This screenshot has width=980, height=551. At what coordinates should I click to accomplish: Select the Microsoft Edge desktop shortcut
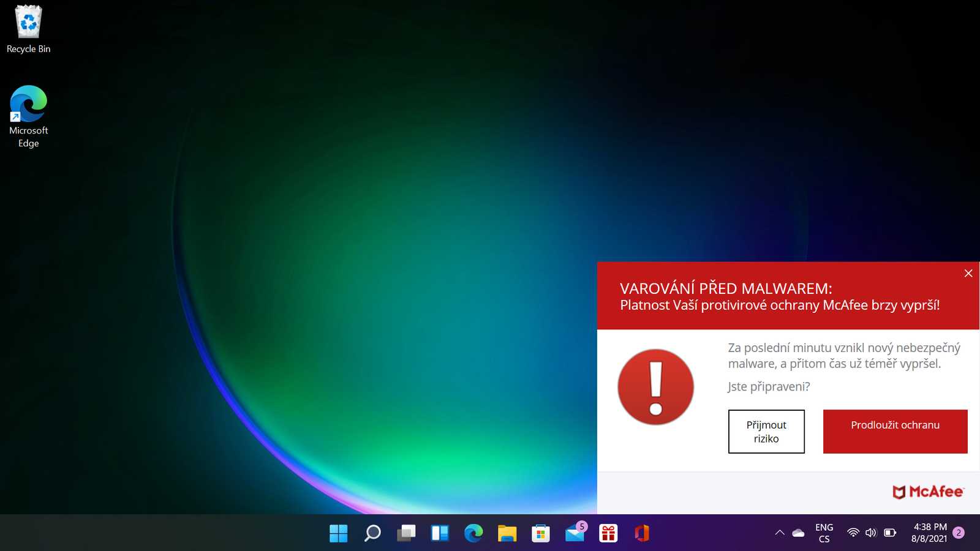tap(28, 116)
